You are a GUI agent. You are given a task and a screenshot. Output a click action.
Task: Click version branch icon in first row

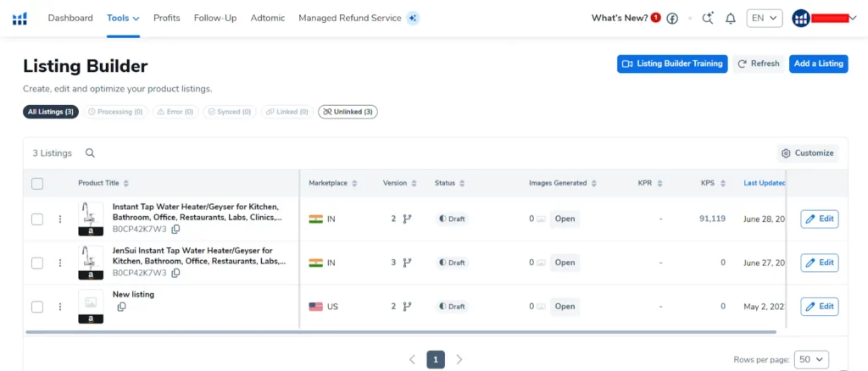coord(407,219)
